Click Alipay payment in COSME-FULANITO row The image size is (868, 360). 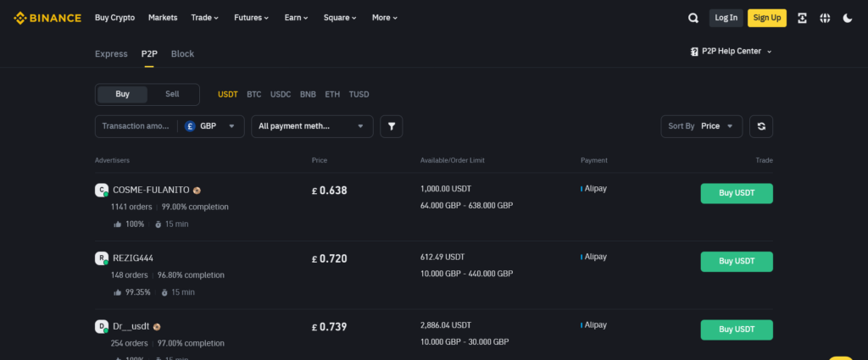coord(593,189)
